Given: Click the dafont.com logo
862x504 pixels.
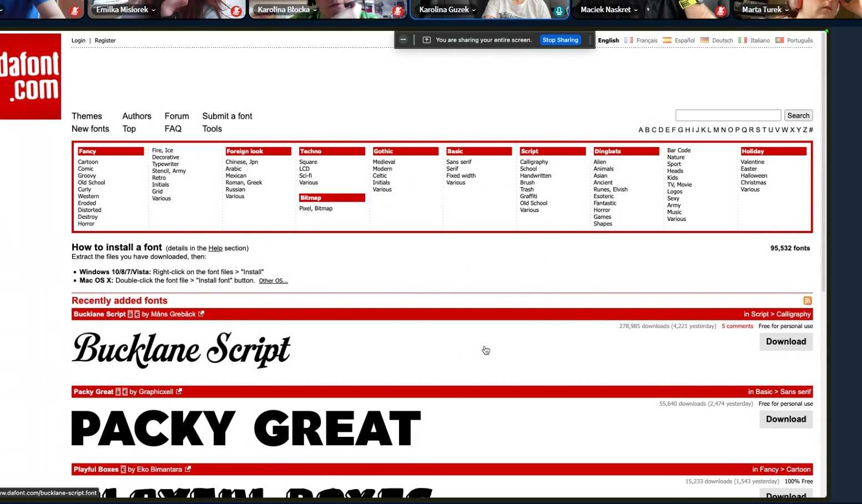Looking at the screenshot, I should pyautogui.click(x=31, y=76).
